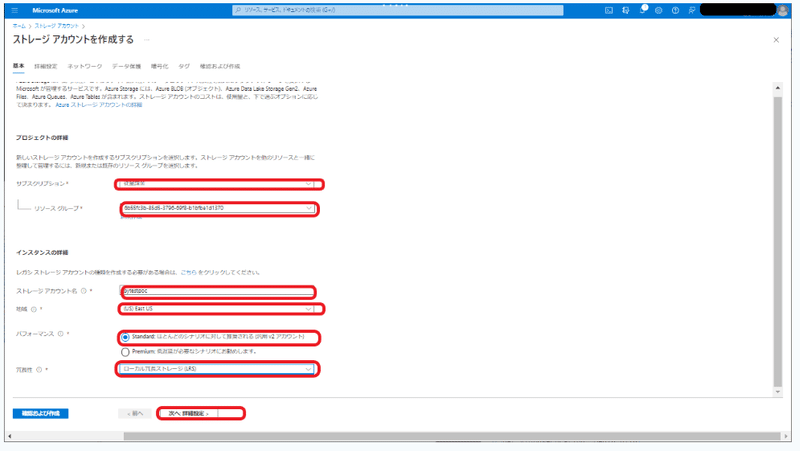800x451 pixels.
Task: Click the インスタンスの詳細 heading text
Action: (42, 253)
